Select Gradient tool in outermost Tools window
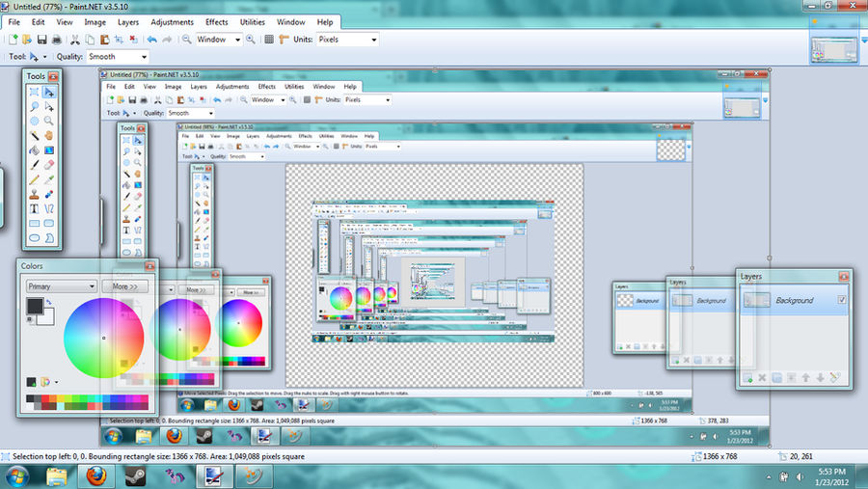This screenshot has width=868, height=489. coord(49,150)
